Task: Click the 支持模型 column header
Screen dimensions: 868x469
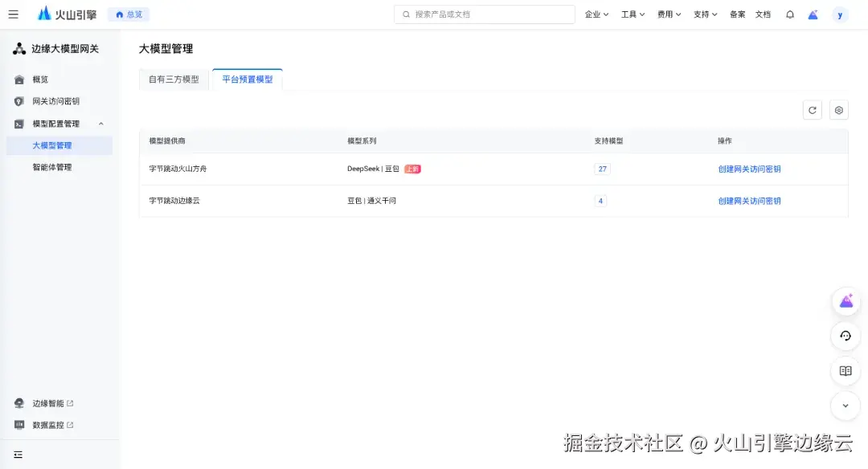Action: coord(608,141)
